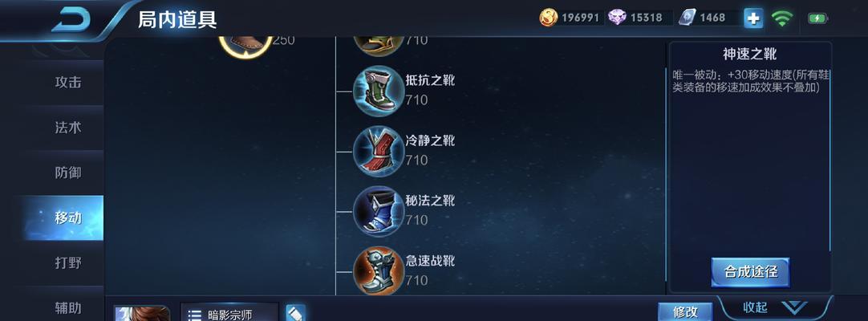
Task: Open the 法术 category tab
Action: click(68, 128)
